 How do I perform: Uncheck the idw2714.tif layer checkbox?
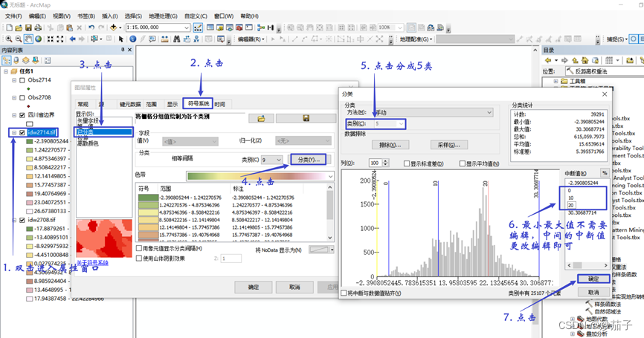[22, 132]
